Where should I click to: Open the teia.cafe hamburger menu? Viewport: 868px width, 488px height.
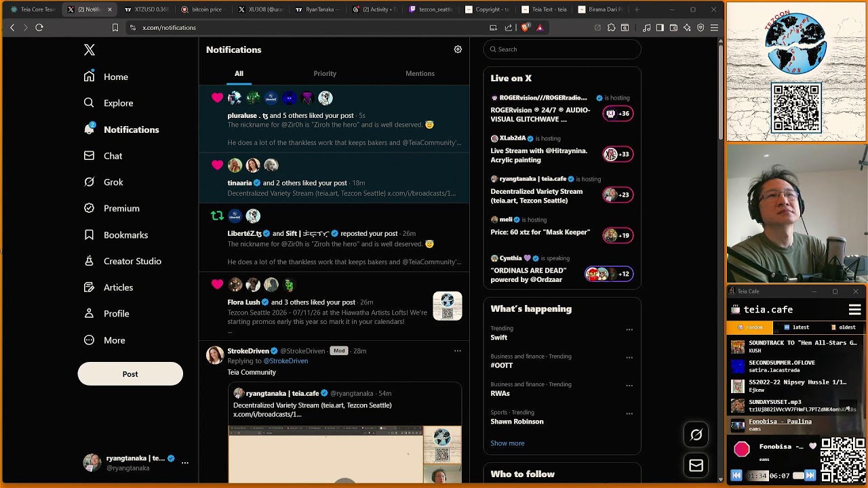pyautogui.click(x=854, y=310)
